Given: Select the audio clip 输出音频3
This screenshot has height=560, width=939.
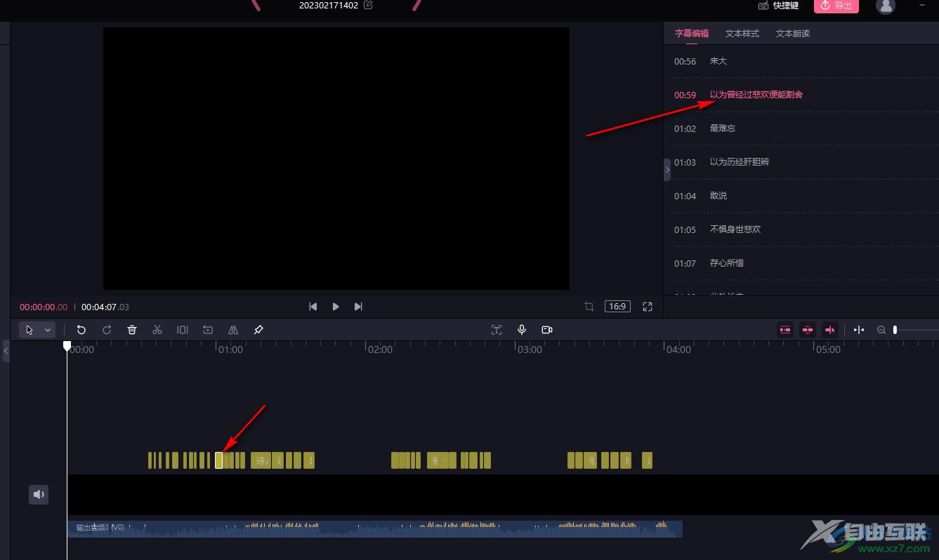Looking at the screenshot, I should point(374,529).
